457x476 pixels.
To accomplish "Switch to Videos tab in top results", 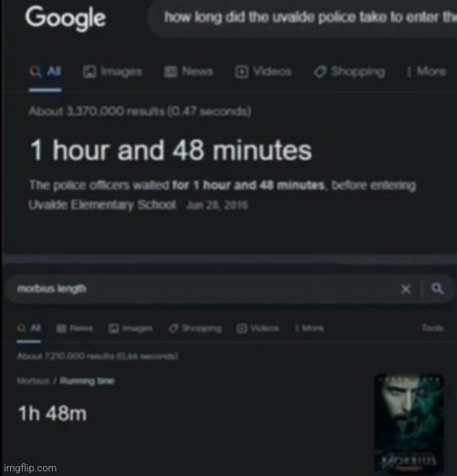I will [263, 72].
